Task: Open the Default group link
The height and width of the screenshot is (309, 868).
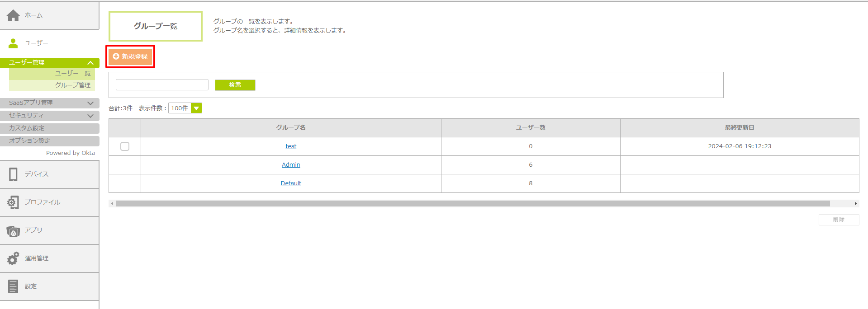Action: click(291, 183)
